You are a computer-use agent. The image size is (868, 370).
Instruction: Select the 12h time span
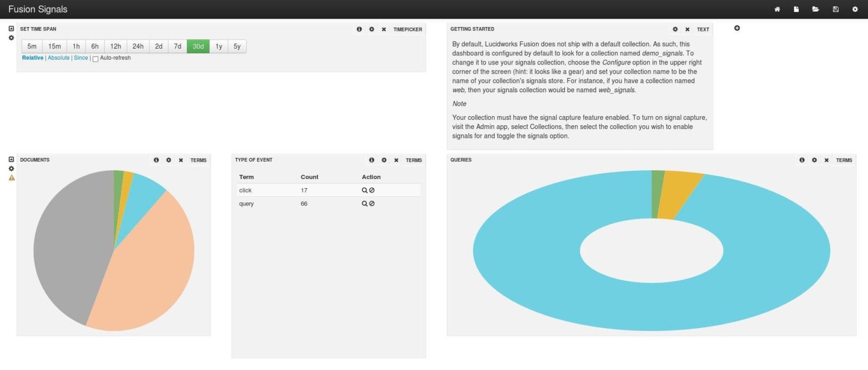pos(116,46)
